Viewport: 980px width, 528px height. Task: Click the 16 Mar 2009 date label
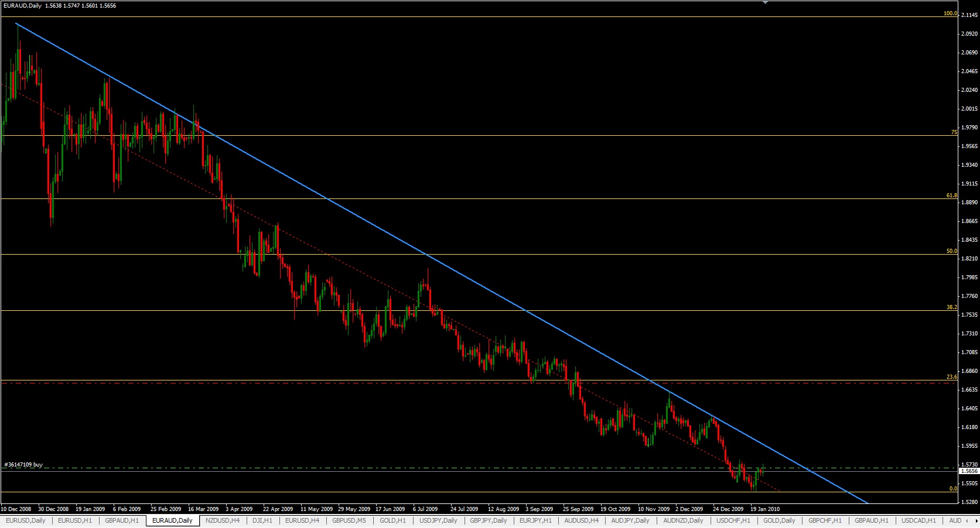tap(203, 509)
